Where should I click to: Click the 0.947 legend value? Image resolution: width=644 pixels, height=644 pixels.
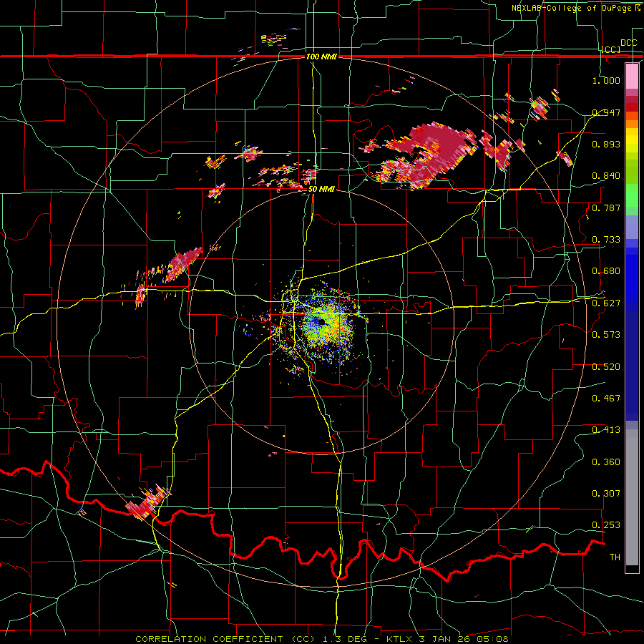(606, 112)
